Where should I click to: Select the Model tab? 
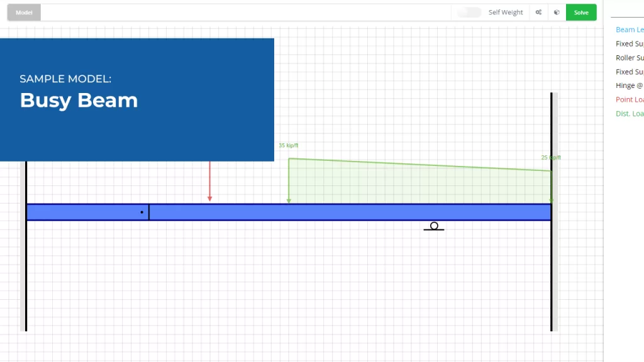pyautogui.click(x=24, y=13)
